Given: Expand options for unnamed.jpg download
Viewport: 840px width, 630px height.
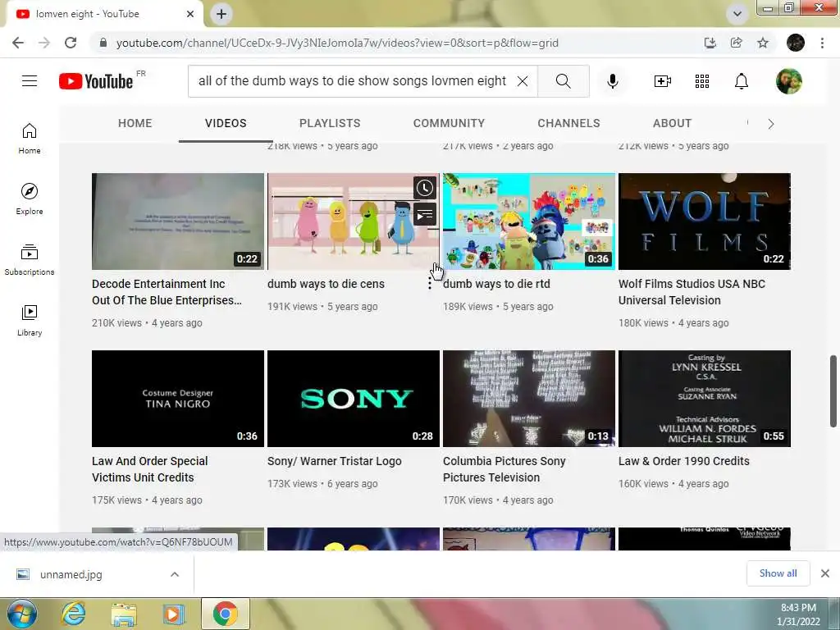Looking at the screenshot, I should (x=175, y=574).
